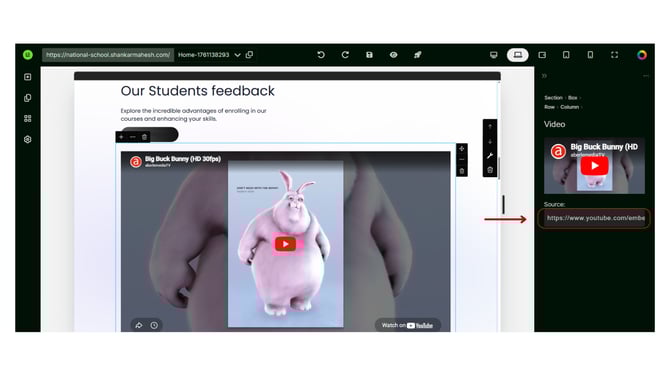Click the canvas vertical scrollbar
This screenshot has width=670, height=376.
click(498, 168)
